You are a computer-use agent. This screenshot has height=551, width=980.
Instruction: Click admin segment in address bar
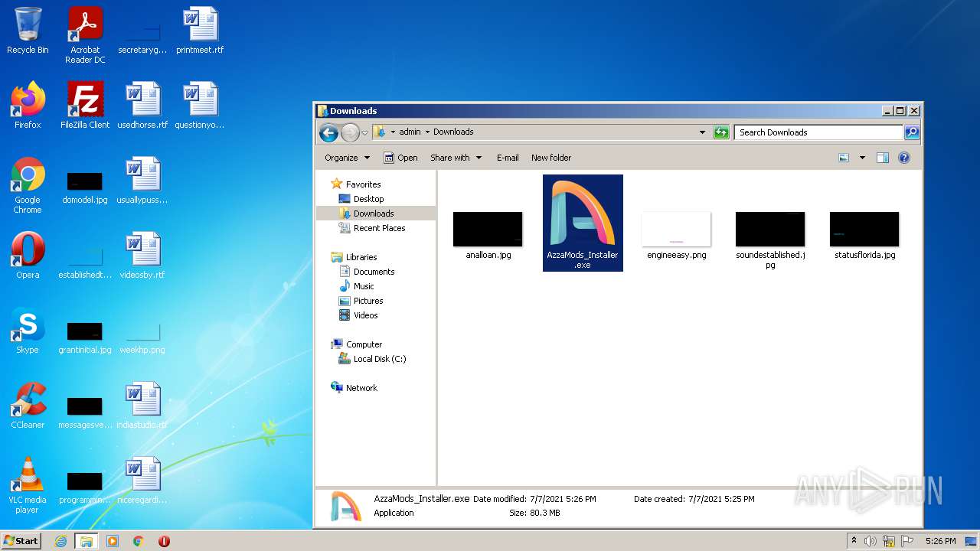coord(410,132)
